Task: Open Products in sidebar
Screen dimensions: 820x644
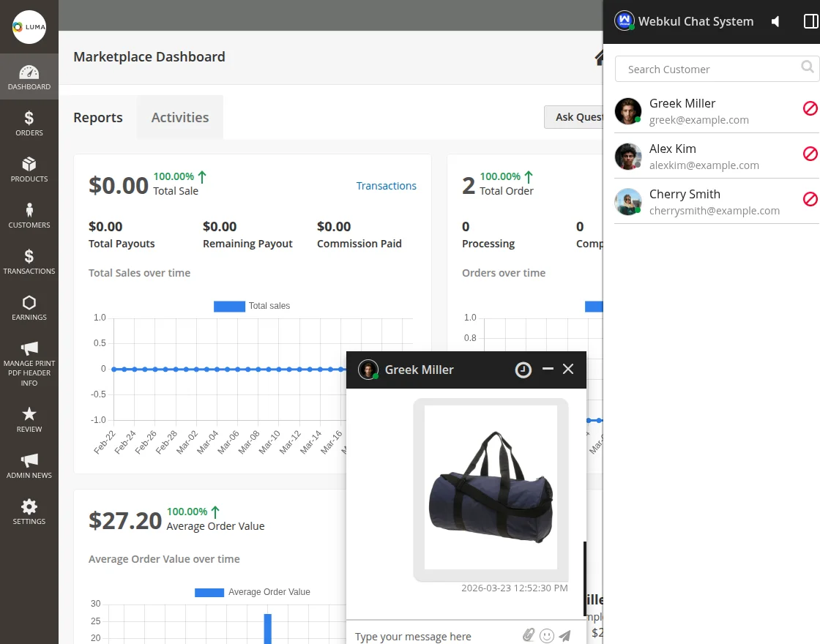Action: [x=29, y=169]
